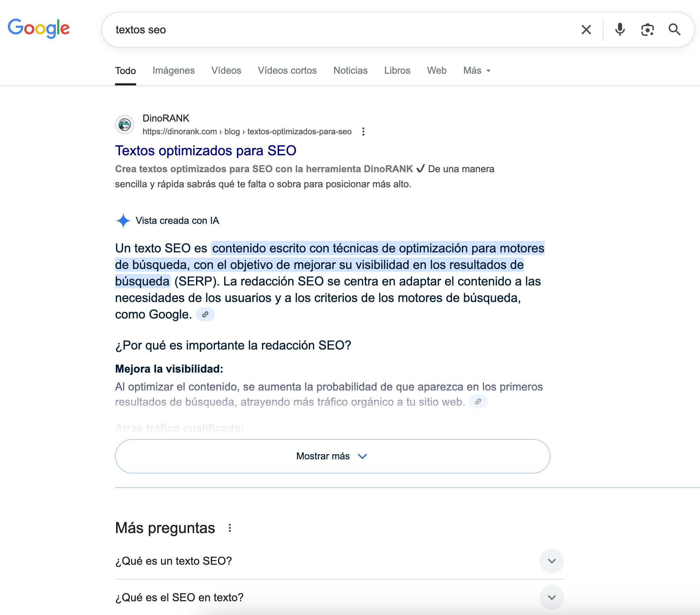Click the DinoRANK site favicon
This screenshot has width=700, height=615.
(124, 125)
